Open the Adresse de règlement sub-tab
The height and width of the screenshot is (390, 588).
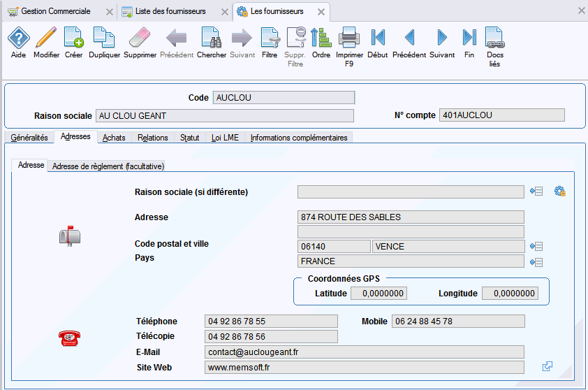click(108, 166)
